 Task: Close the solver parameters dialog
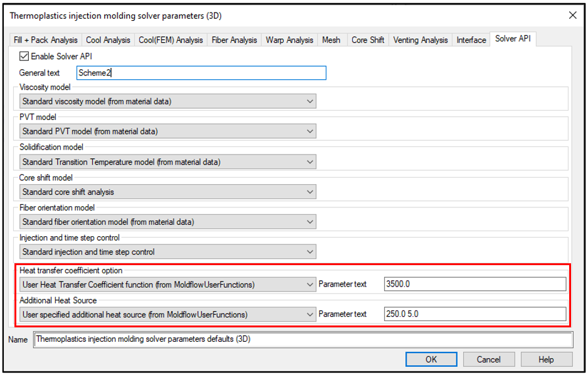[x=572, y=16]
